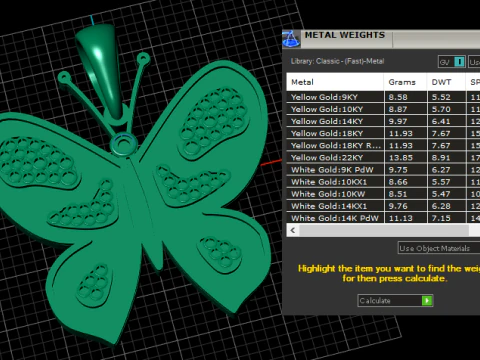The height and width of the screenshot is (360, 480).
Task: Sort by the Metal column header
Action: tap(335, 82)
